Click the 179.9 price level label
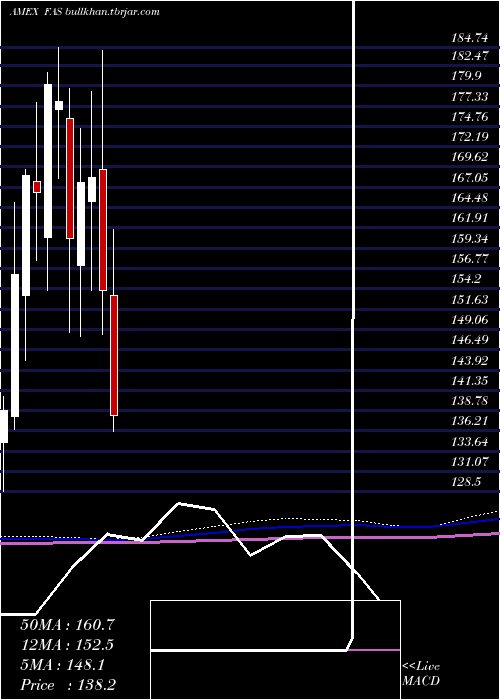The image size is (500, 700). point(467,76)
